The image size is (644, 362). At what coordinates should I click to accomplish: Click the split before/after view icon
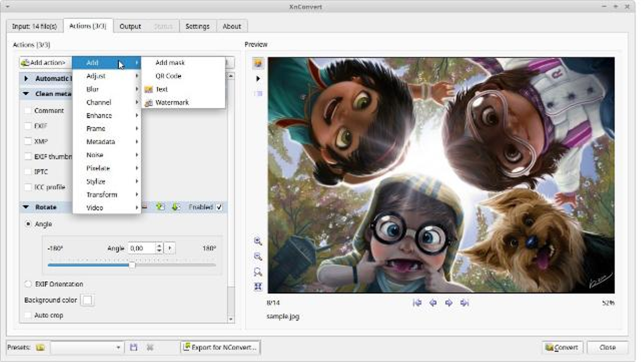[258, 94]
